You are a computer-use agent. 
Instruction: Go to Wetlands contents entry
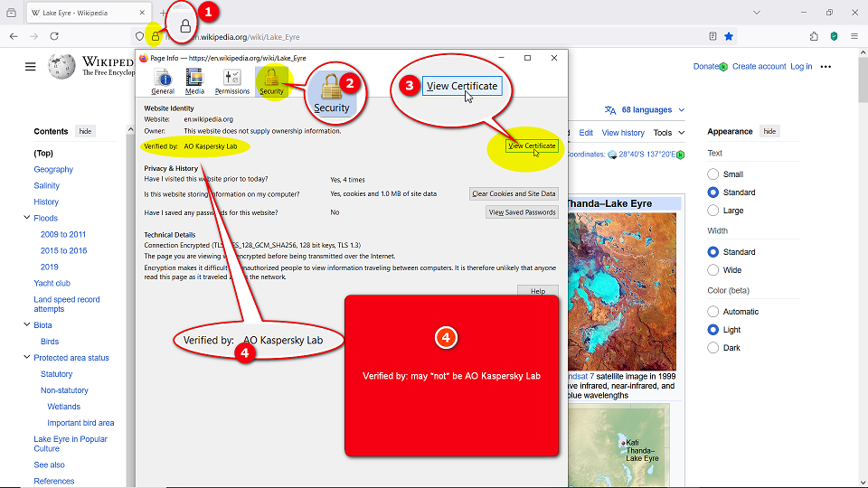[x=63, y=407]
